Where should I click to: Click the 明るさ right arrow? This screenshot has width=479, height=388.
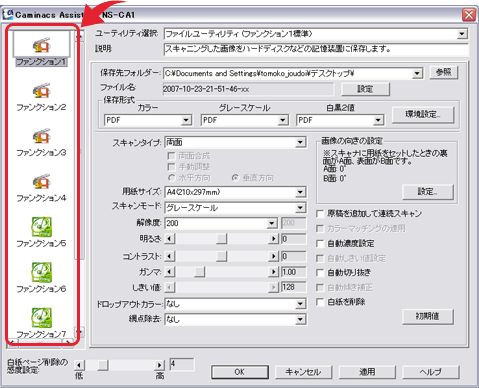pos(273,239)
